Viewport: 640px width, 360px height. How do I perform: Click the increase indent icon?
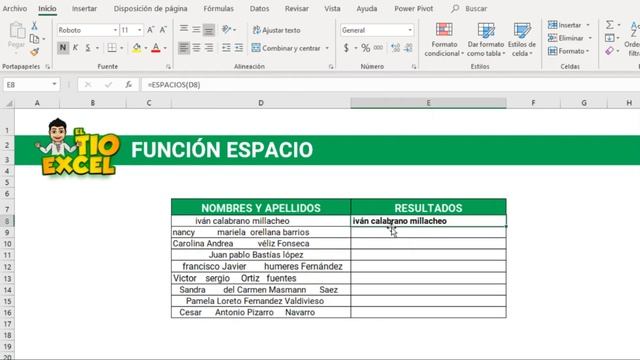point(239,48)
